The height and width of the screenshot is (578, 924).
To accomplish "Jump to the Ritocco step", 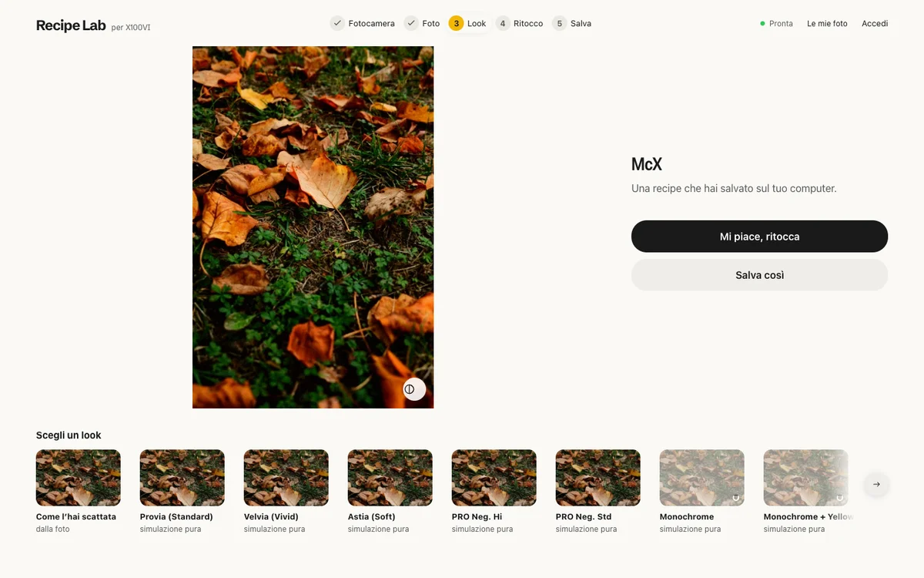I will [x=520, y=23].
